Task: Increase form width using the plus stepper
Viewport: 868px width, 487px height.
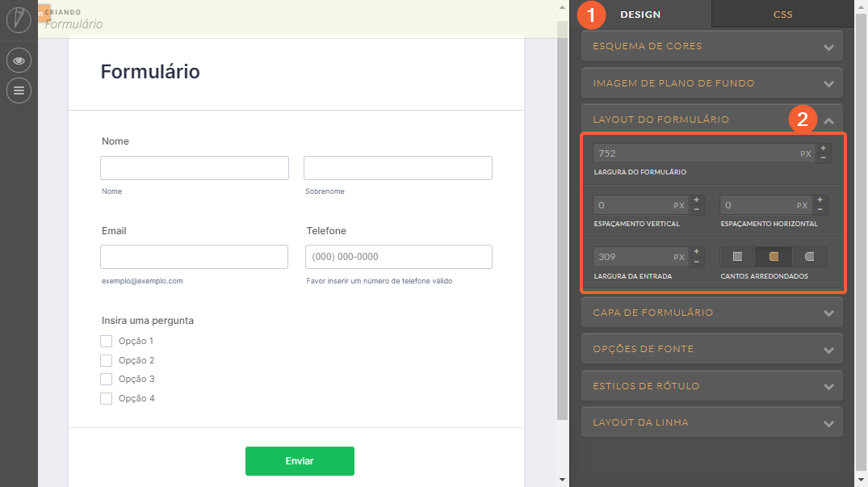Action: pos(823,147)
